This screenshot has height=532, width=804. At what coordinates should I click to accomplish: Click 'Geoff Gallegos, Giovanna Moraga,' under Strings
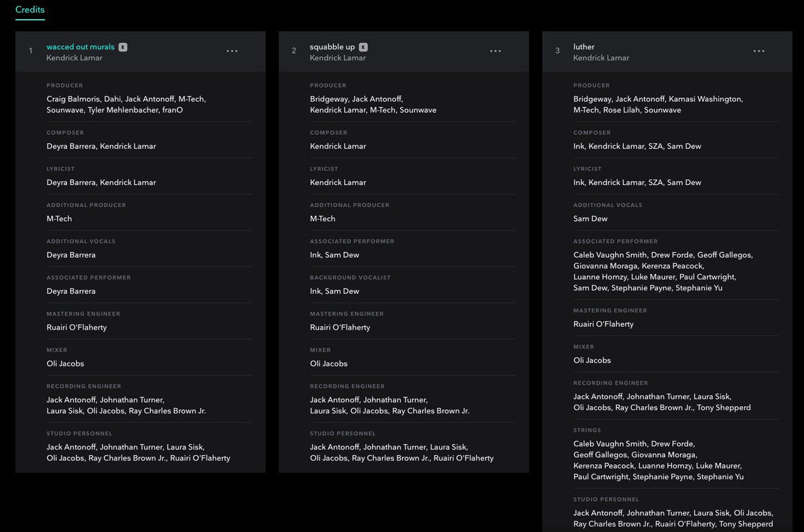(x=634, y=454)
